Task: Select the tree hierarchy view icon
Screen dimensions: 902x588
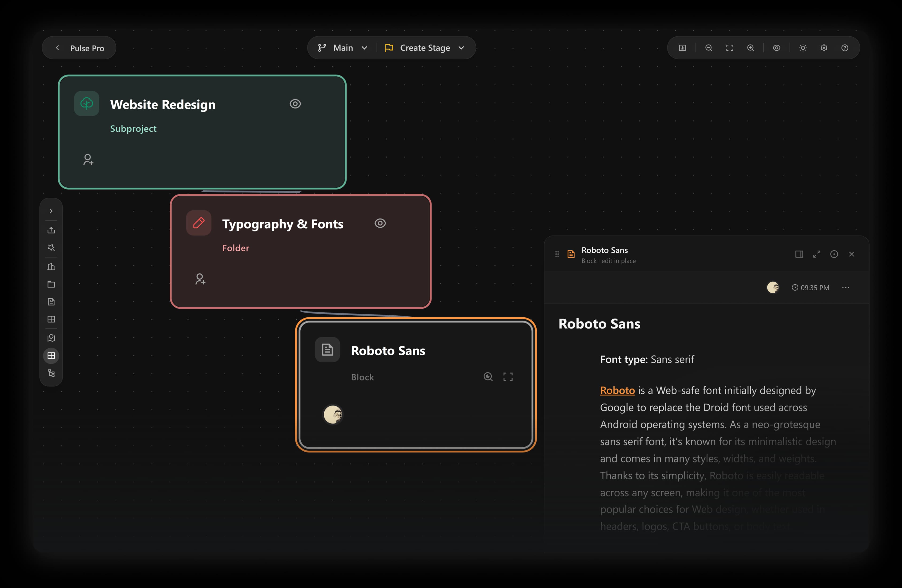Action: [x=51, y=373]
